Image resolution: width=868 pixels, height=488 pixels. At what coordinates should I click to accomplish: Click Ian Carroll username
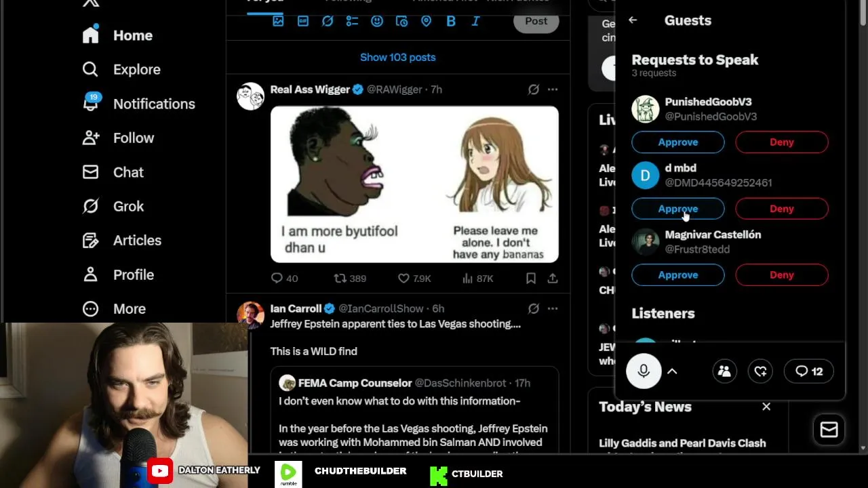click(x=296, y=308)
